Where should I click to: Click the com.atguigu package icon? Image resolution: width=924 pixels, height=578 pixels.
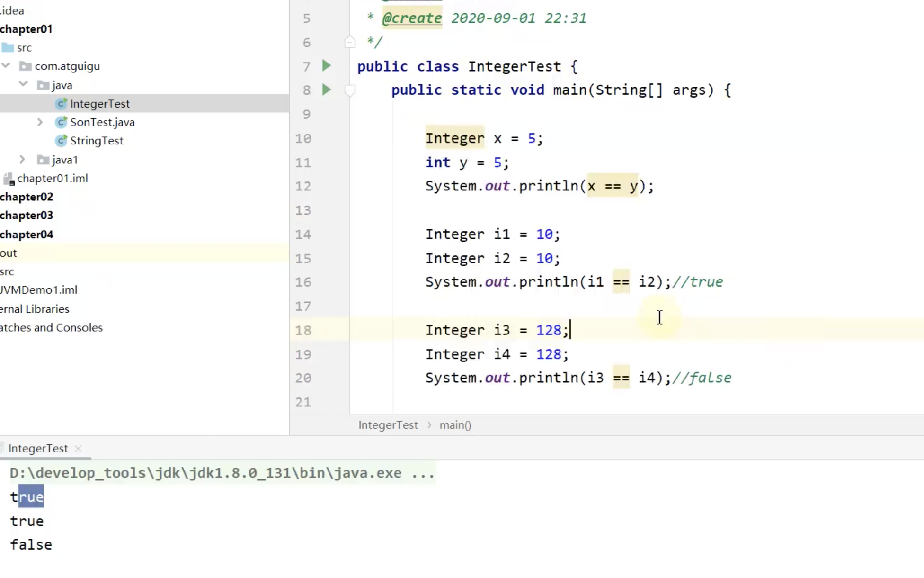click(x=25, y=66)
